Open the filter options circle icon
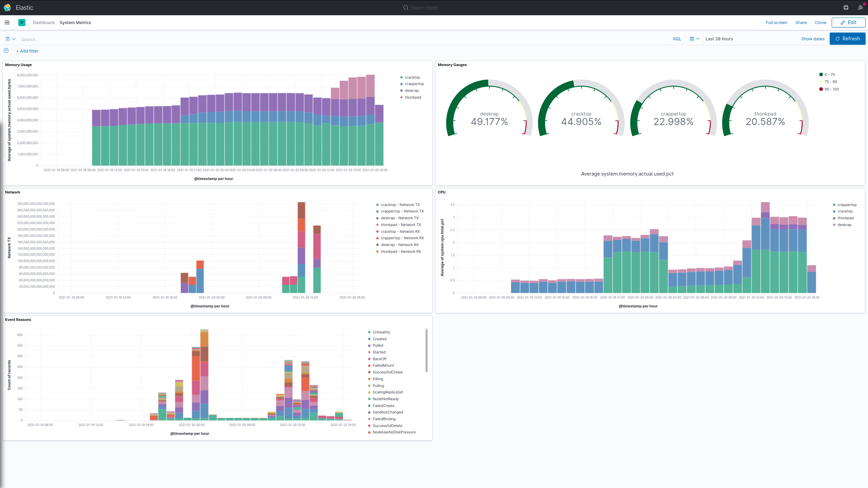The height and width of the screenshot is (488, 868). click(x=6, y=51)
